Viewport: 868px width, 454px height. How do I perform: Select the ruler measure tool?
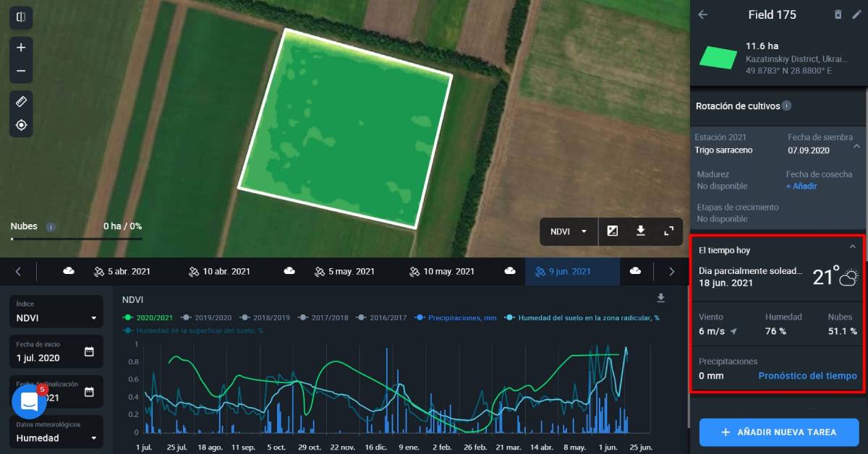tap(21, 102)
